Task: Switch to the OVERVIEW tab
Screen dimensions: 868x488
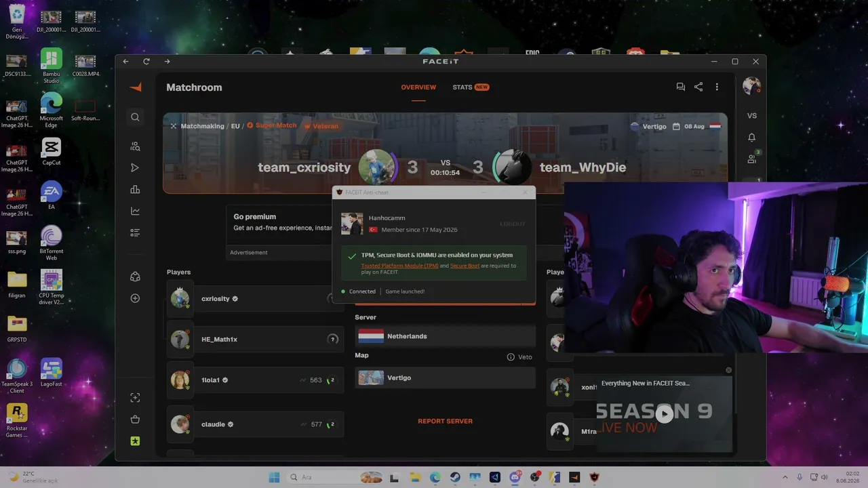Action: click(x=418, y=87)
